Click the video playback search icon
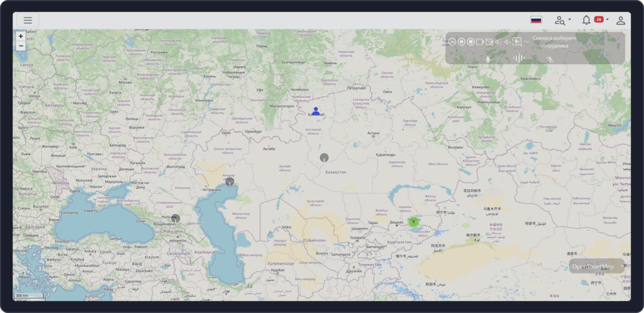 pos(517,42)
